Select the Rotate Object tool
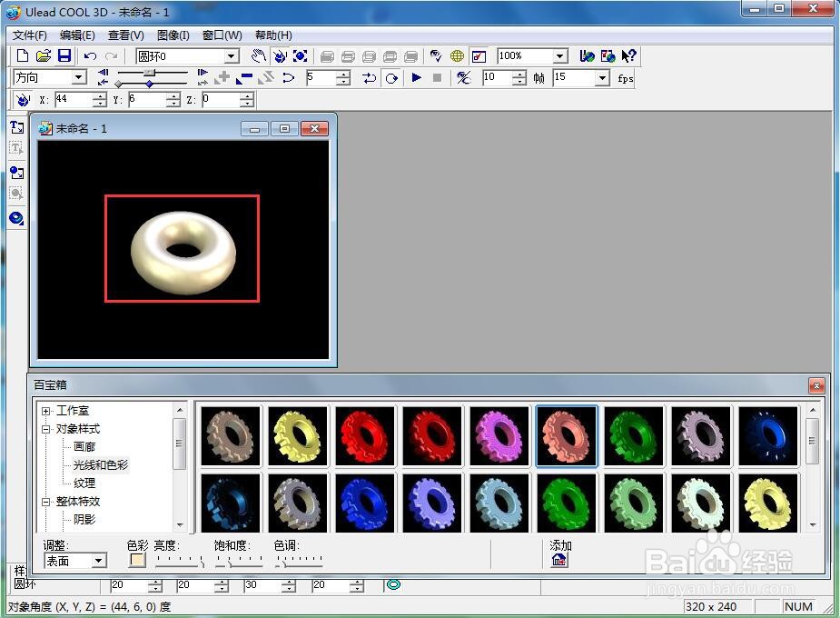Screen dimensions: 840x618 click(280, 55)
